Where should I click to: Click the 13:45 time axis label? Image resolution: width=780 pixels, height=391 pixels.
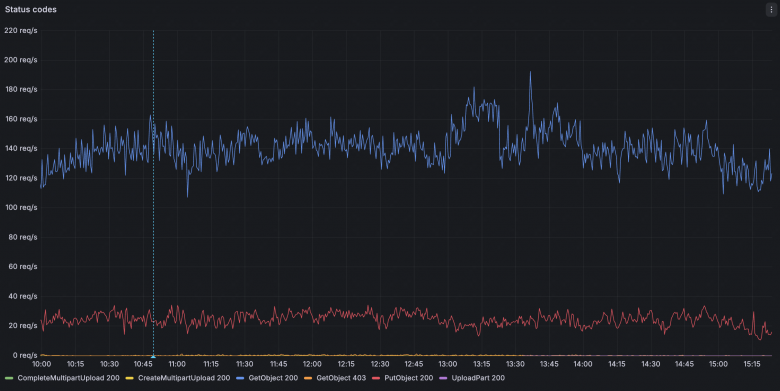(549, 364)
